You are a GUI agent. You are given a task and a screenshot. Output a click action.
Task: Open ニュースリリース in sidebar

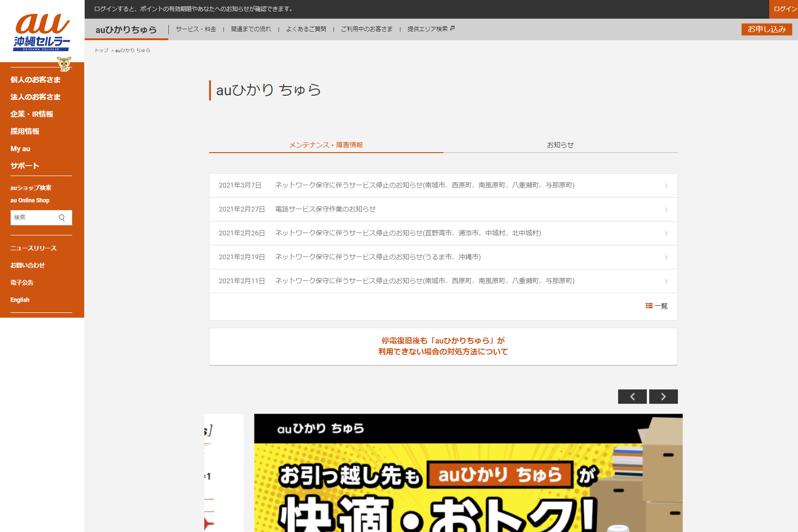[33, 248]
